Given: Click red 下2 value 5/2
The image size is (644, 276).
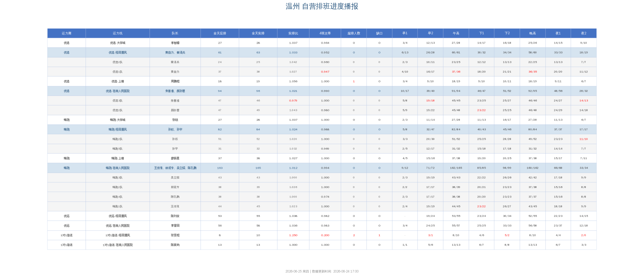Looking at the screenshot, I should pyautogui.click(x=507, y=235).
